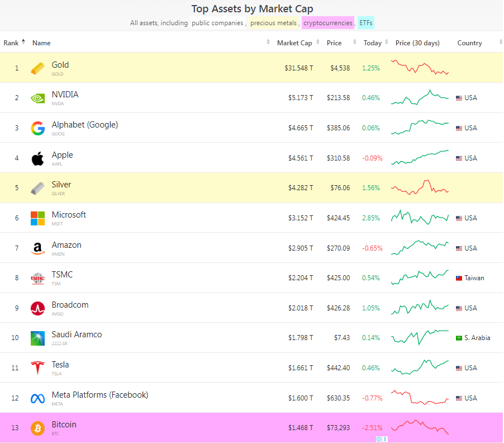Filter by precious metals tag
Image resolution: width=504 pixels, height=443 pixels.
(273, 23)
